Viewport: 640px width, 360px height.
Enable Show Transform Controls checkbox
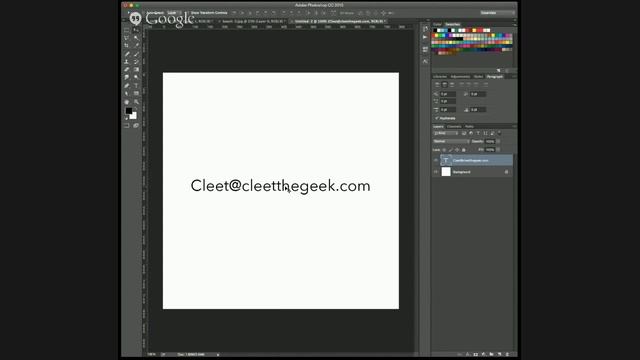point(189,13)
